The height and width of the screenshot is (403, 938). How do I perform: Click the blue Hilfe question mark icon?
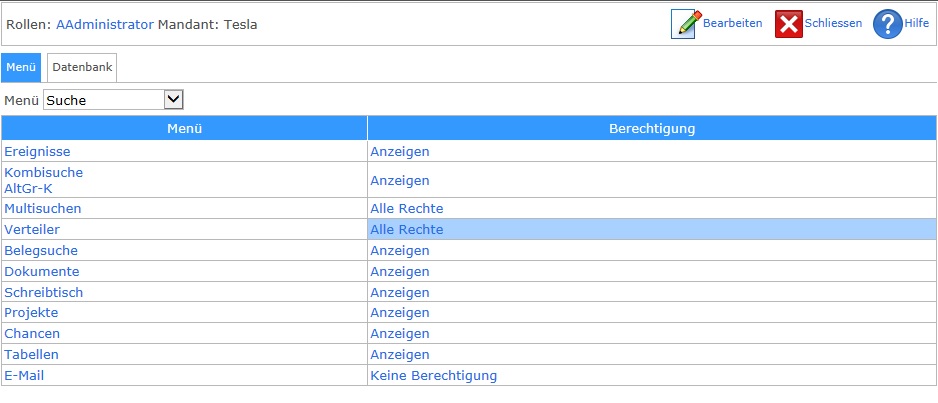click(887, 24)
